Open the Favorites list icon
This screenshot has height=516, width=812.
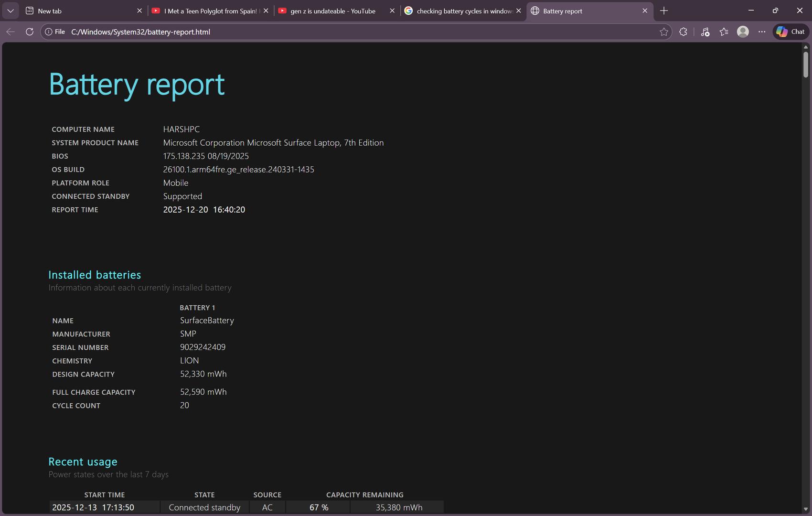pyautogui.click(x=724, y=32)
